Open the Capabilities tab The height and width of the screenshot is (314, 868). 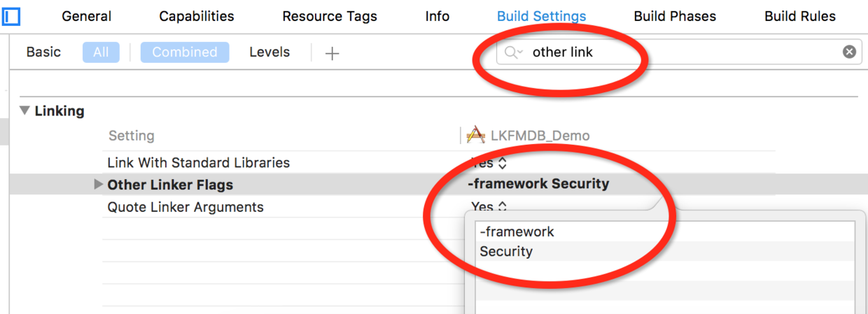(x=197, y=16)
